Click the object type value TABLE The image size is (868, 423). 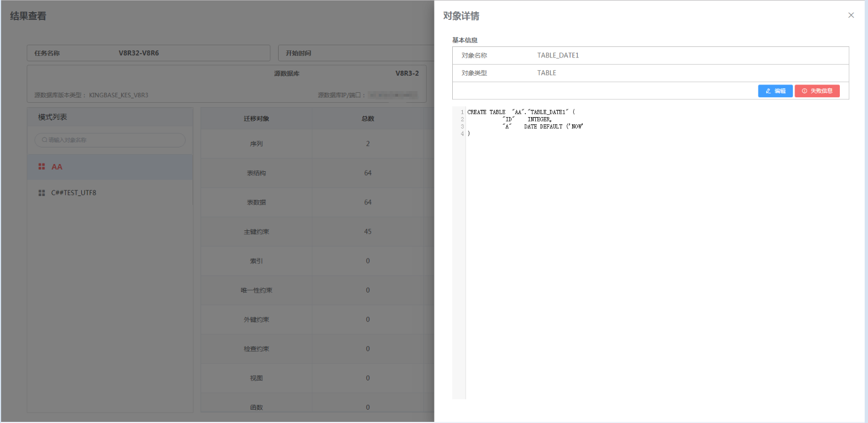click(x=547, y=73)
